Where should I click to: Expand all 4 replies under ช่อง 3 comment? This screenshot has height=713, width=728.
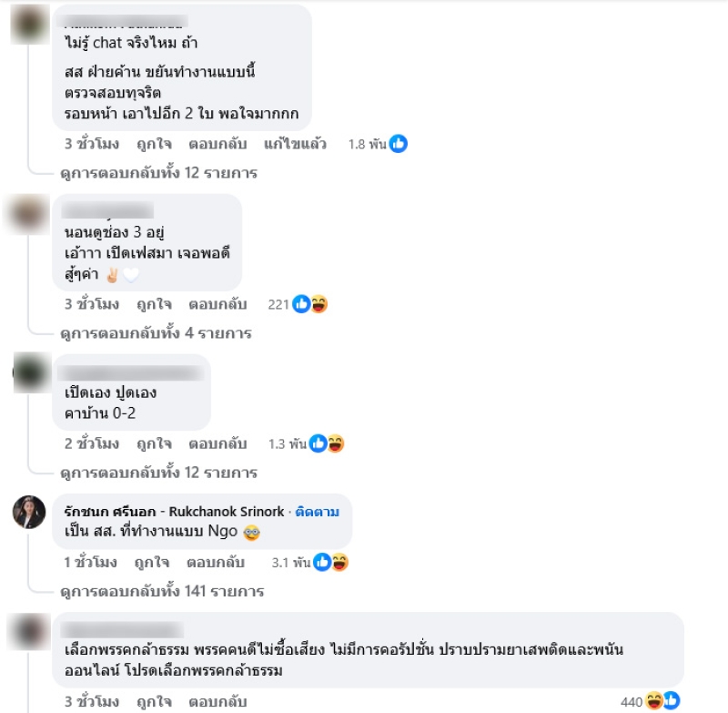pos(156,333)
